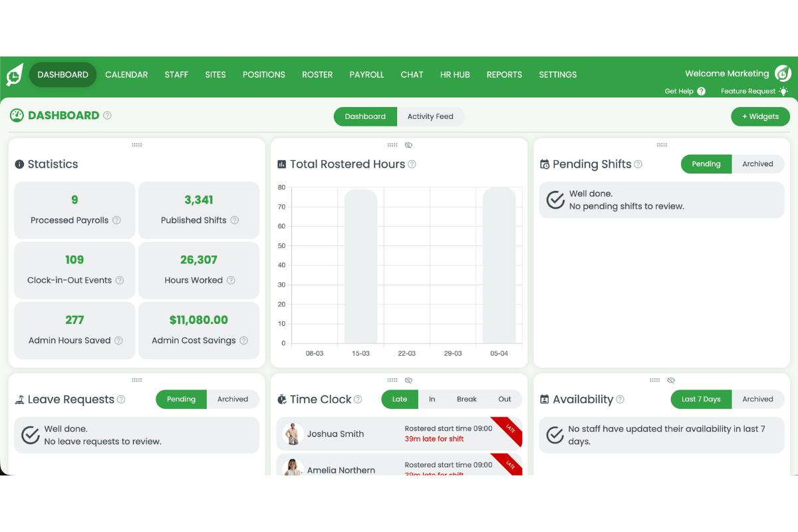The width and height of the screenshot is (798, 532).
Task: Hide the Availability widget
Action: tap(671, 380)
